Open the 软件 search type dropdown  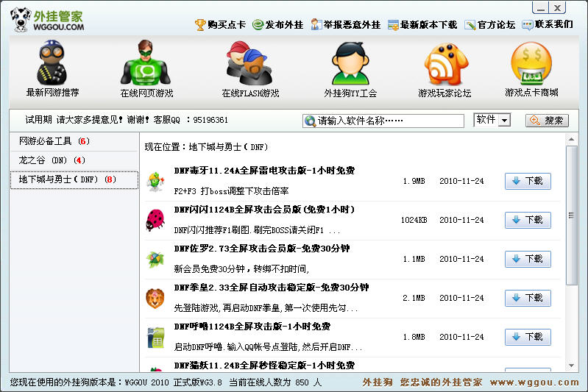(x=505, y=121)
